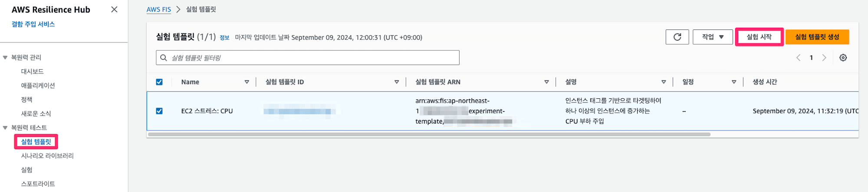Open 시나리오 라이브러리 in sidebar

point(47,156)
